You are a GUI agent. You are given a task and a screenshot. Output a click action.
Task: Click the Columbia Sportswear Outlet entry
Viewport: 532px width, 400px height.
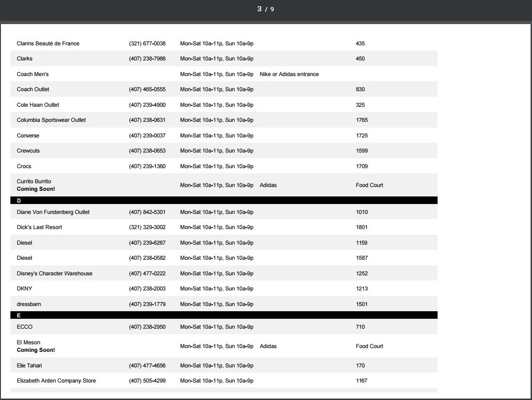[51, 120]
